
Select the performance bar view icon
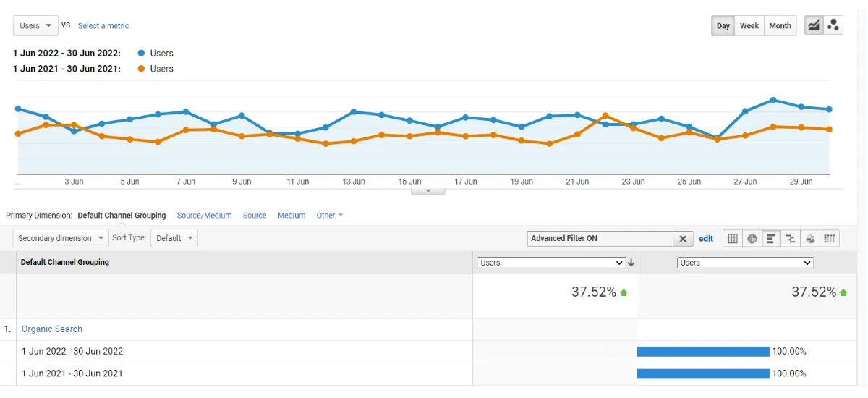[x=772, y=238]
